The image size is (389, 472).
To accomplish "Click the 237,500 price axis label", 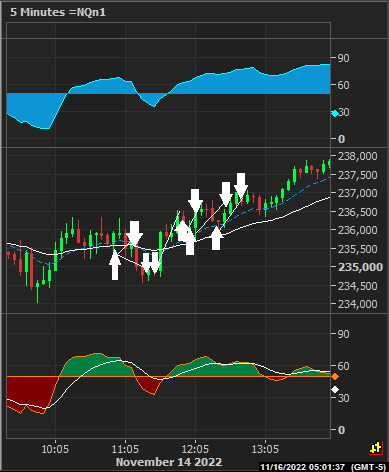I will pos(358,175).
